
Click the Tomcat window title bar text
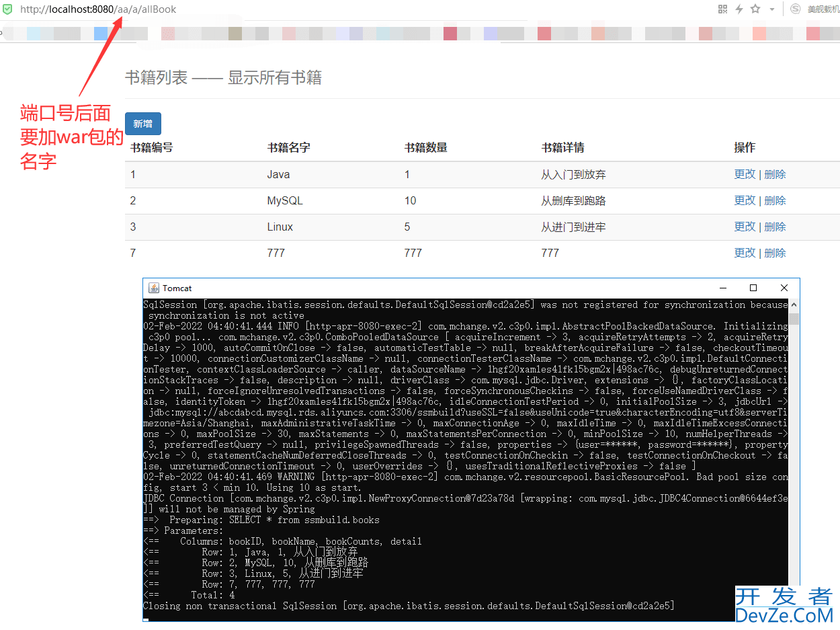click(177, 288)
